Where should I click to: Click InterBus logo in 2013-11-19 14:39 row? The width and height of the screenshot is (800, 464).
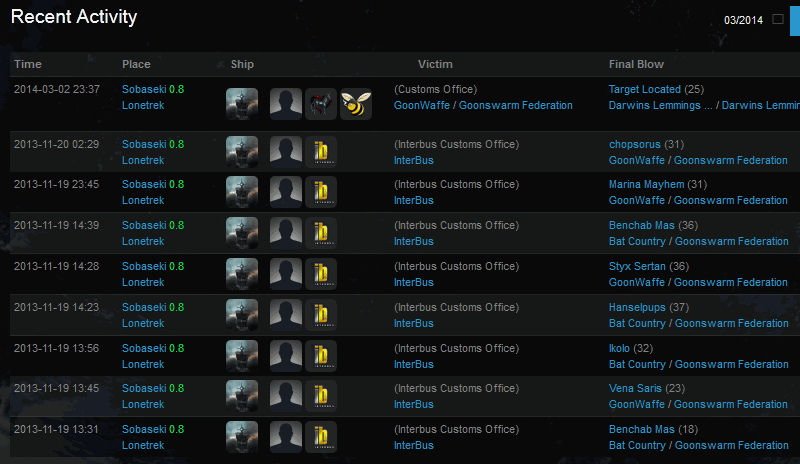tap(321, 233)
